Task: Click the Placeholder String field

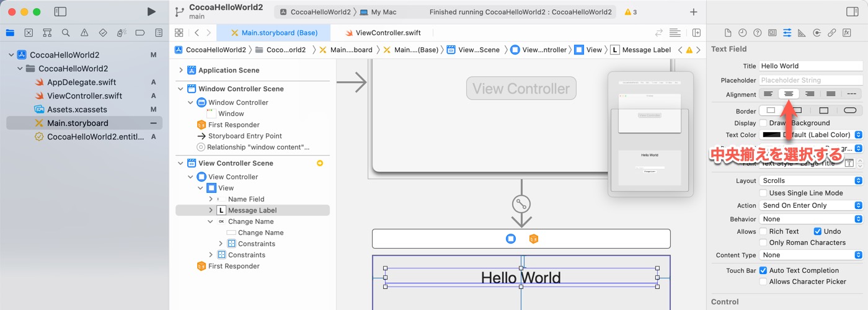Action: (x=811, y=80)
